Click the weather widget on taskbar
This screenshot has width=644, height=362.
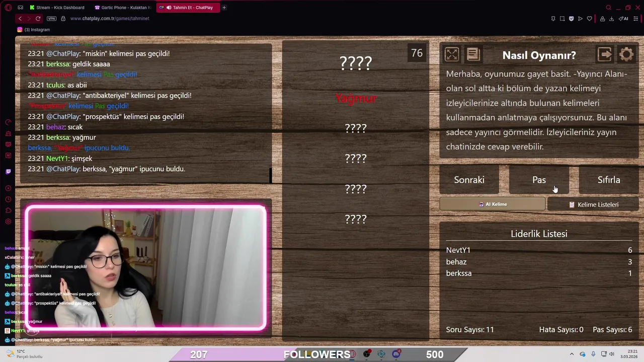click(x=25, y=354)
